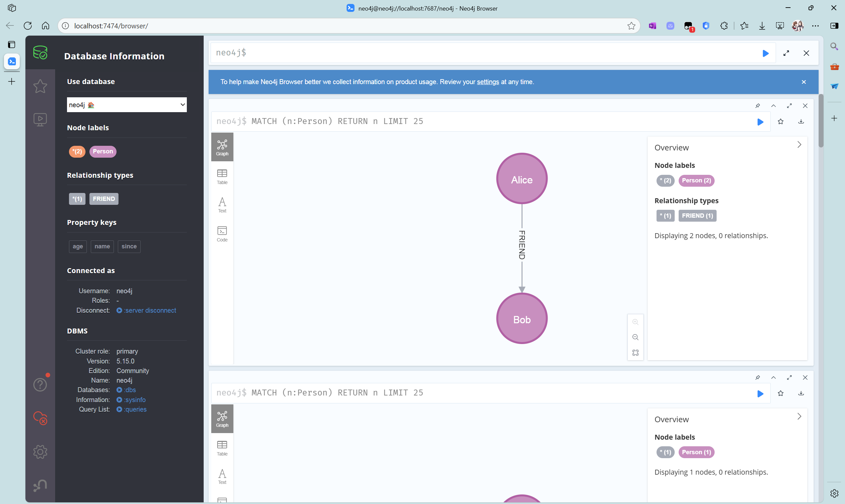Open the About Neo4j sidebar icon
The height and width of the screenshot is (504, 845).
tap(40, 485)
